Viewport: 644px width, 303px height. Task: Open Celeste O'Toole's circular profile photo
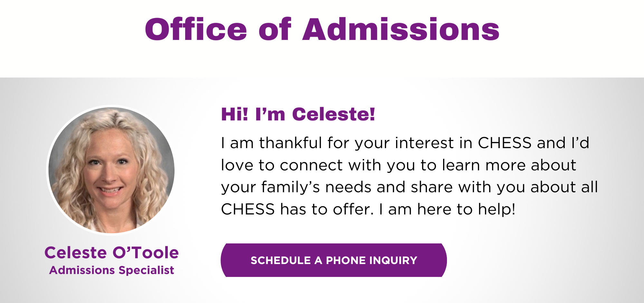(111, 170)
